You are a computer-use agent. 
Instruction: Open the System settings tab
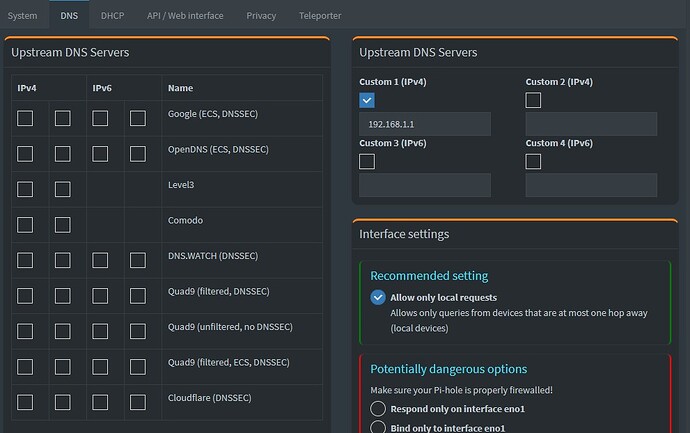(x=22, y=16)
